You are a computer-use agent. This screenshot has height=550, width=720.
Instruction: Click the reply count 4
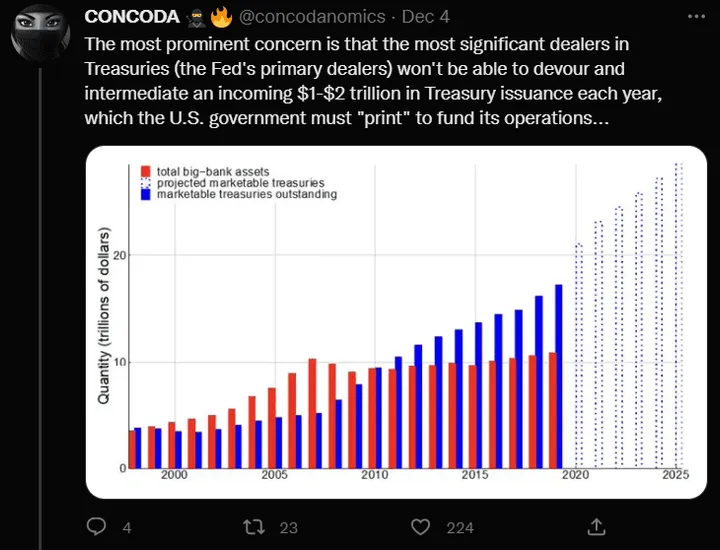(127, 527)
